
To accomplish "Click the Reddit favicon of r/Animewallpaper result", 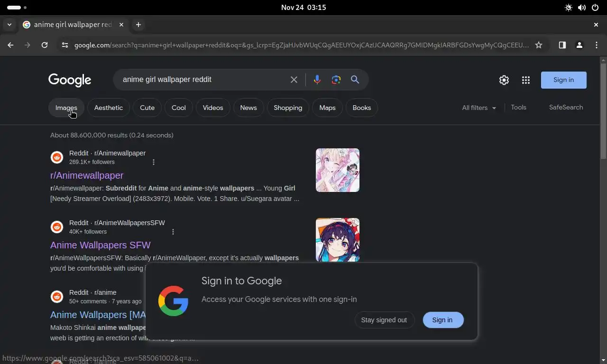I will pyautogui.click(x=57, y=157).
